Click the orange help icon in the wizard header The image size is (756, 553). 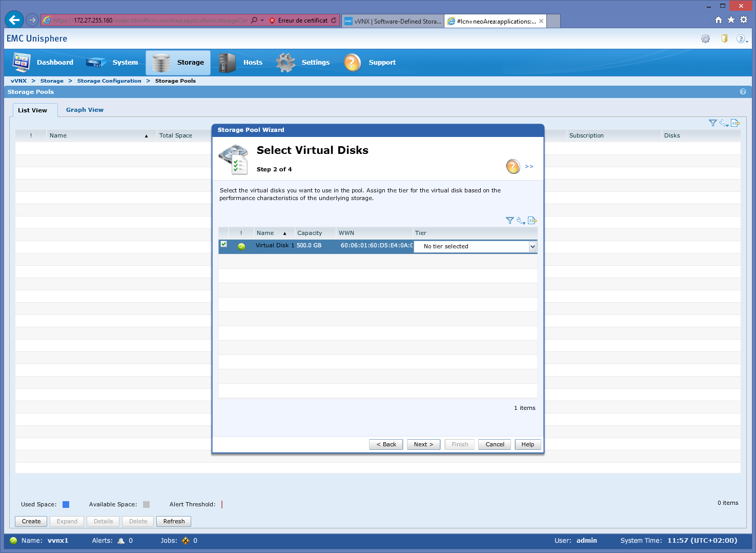coord(513,166)
